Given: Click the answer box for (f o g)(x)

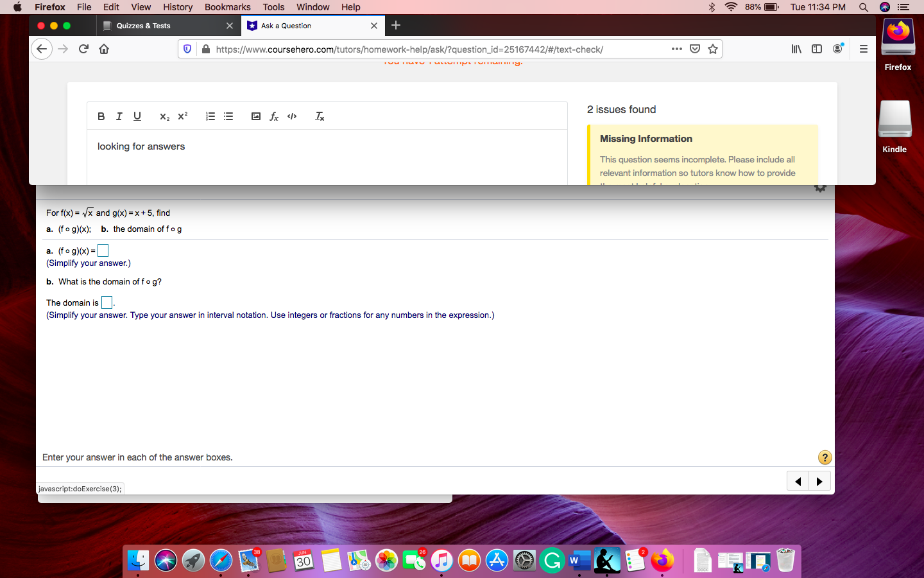Looking at the screenshot, I should point(103,250).
